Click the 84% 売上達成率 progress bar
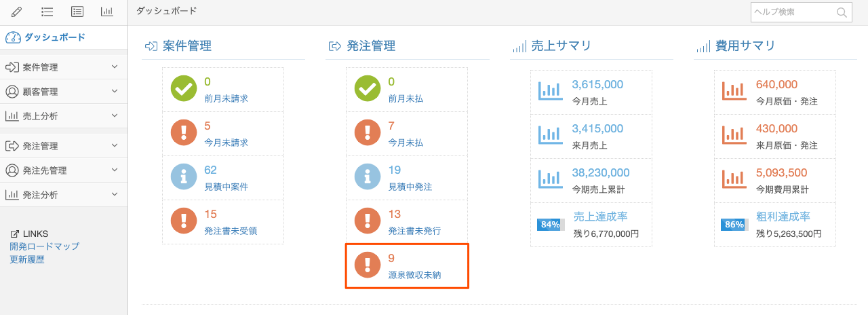Image resolution: width=868 pixels, height=315 pixels. point(550,225)
